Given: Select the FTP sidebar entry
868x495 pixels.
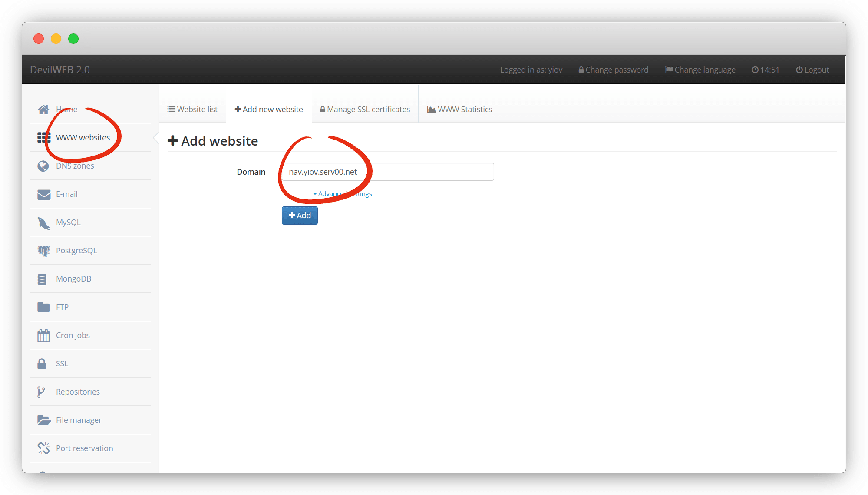Looking at the screenshot, I should point(62,307).
